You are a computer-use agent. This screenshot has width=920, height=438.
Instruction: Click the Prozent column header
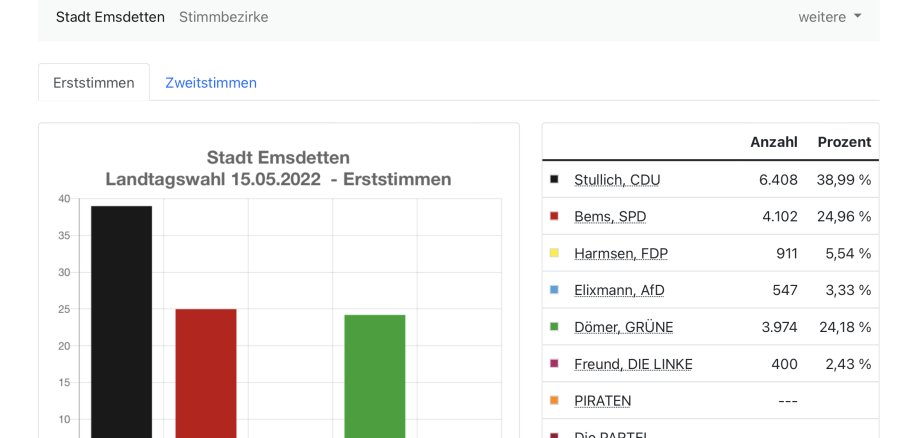844,142
